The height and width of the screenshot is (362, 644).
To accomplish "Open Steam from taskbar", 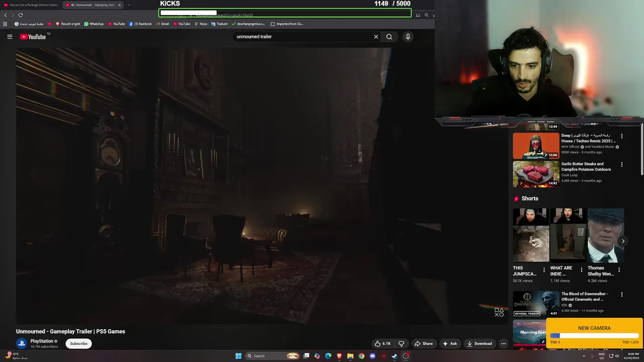I will pos(394,356).
